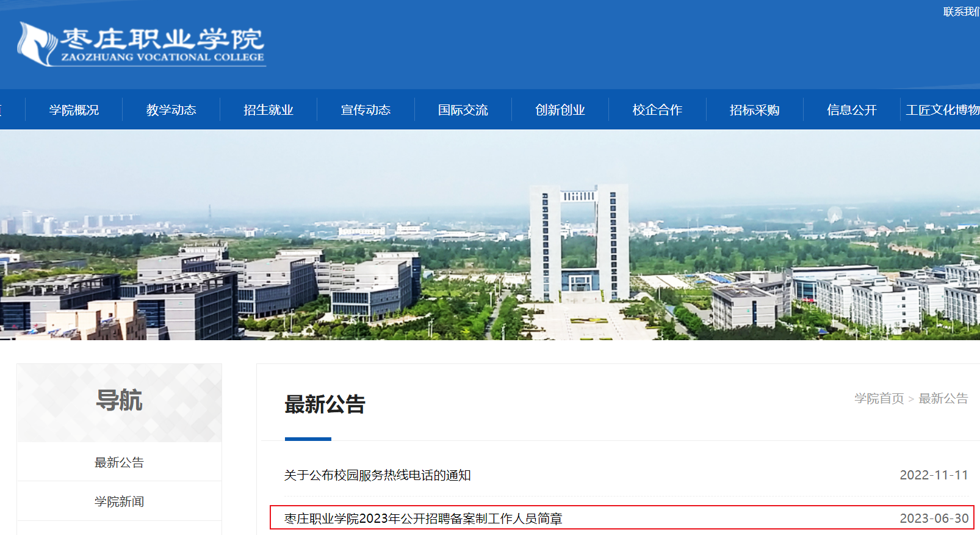Open the 信息公开 menu
Screen dimensions: 980x535
852,110
